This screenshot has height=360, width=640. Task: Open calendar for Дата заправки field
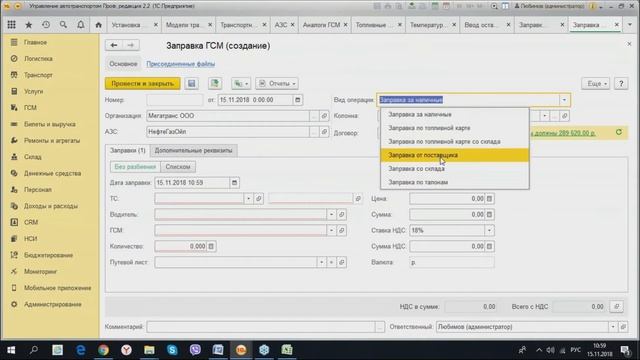point(234,183)
